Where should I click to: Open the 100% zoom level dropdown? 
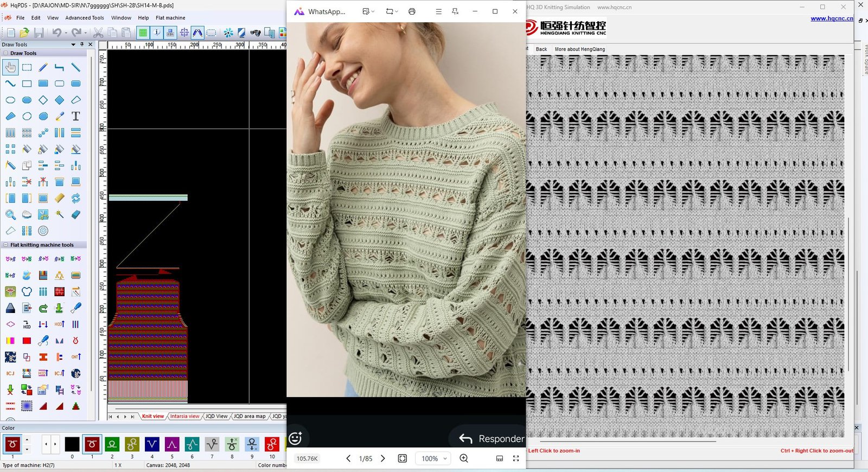[434, 458]
